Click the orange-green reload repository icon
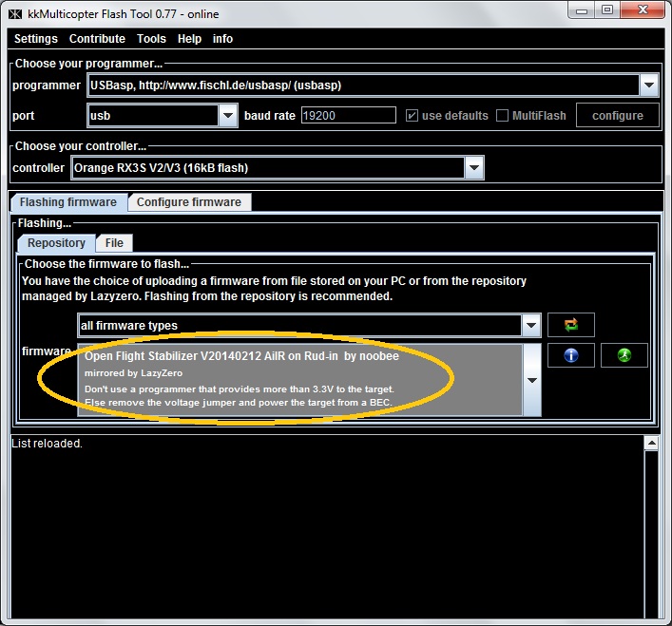The height and width of the screenshot is (626, 672). pyautogui.click(x=571, y=325)
